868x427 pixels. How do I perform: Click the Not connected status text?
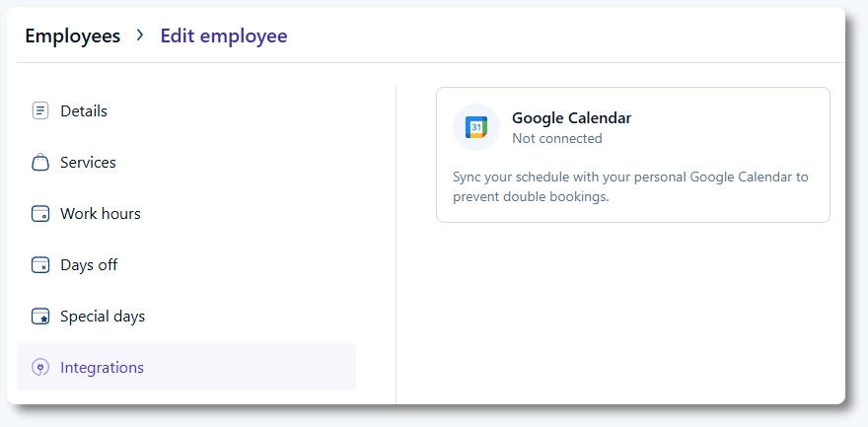tap(557, 139)
